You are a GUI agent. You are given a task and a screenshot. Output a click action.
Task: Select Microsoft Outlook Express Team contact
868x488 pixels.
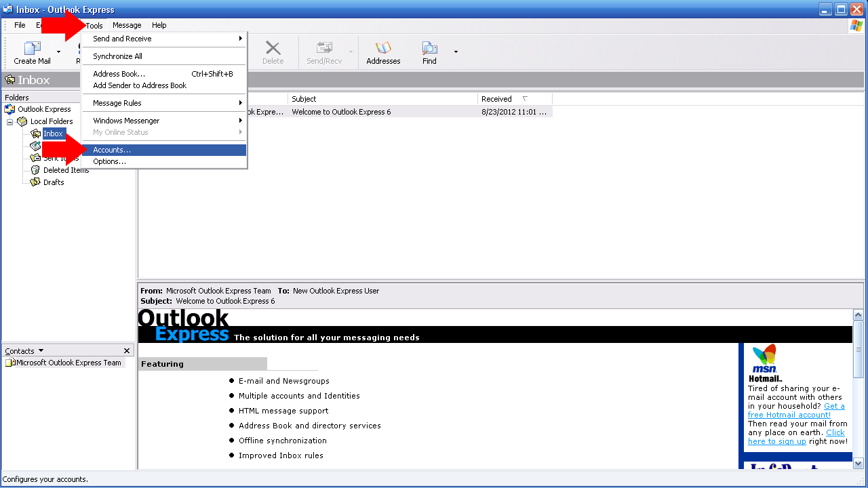point(68,363)
